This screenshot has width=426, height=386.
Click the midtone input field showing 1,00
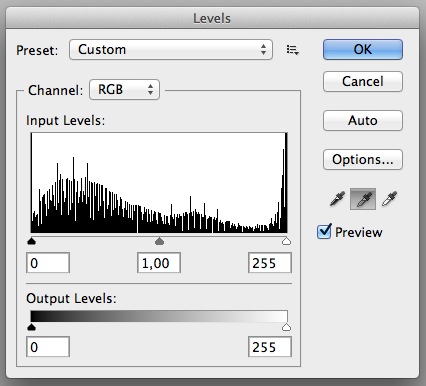tap(159, 263)
